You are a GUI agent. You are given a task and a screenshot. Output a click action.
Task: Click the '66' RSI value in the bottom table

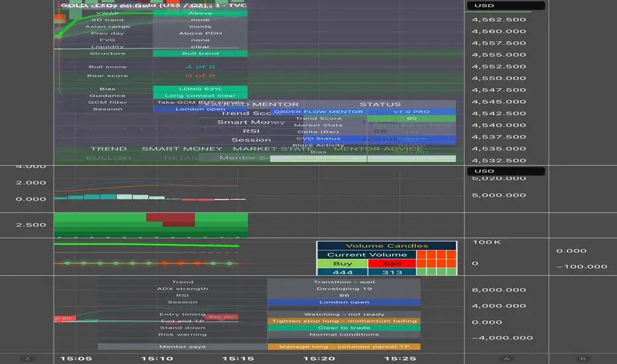click(x=344, y=296)
